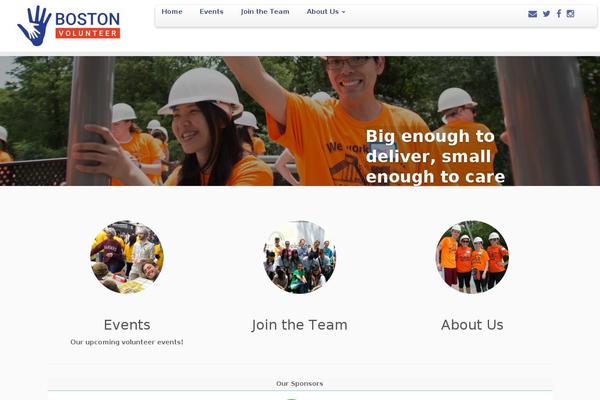Open the About Us heading link
The width and height of the screenshot is (600, 400).
coord(472,325)
